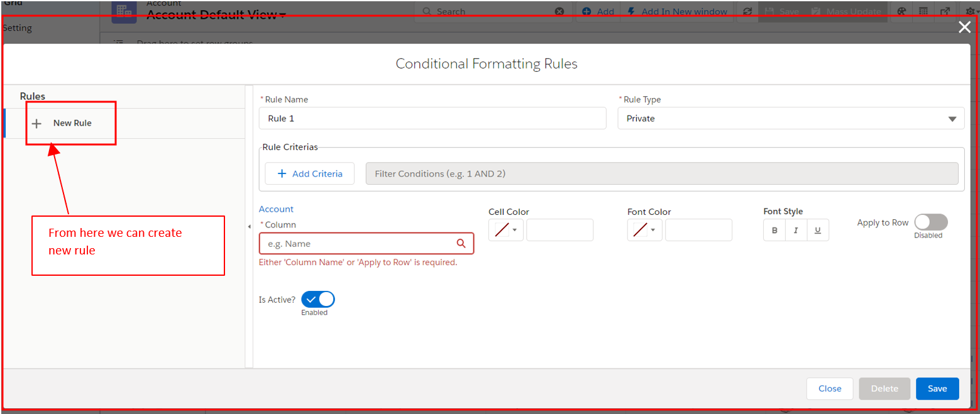Click the search icon in Column field

click(x=461, y=244)
